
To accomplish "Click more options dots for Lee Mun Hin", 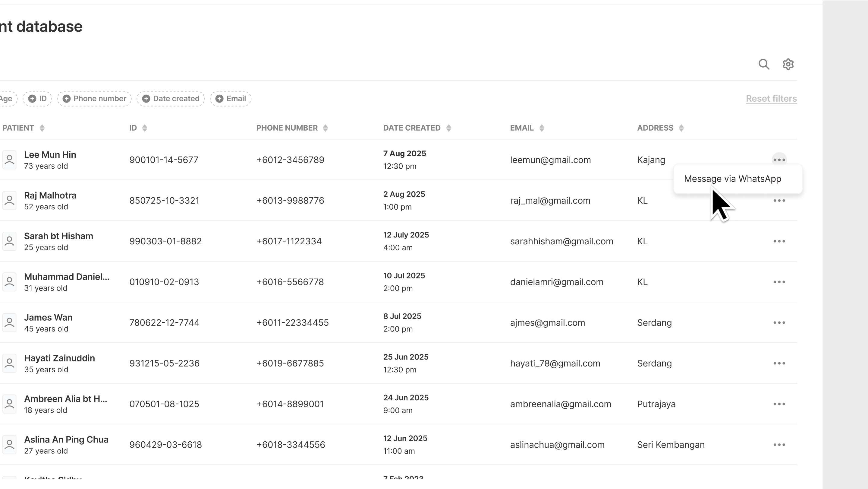I will pyautogui.click(x=779, y=160).
